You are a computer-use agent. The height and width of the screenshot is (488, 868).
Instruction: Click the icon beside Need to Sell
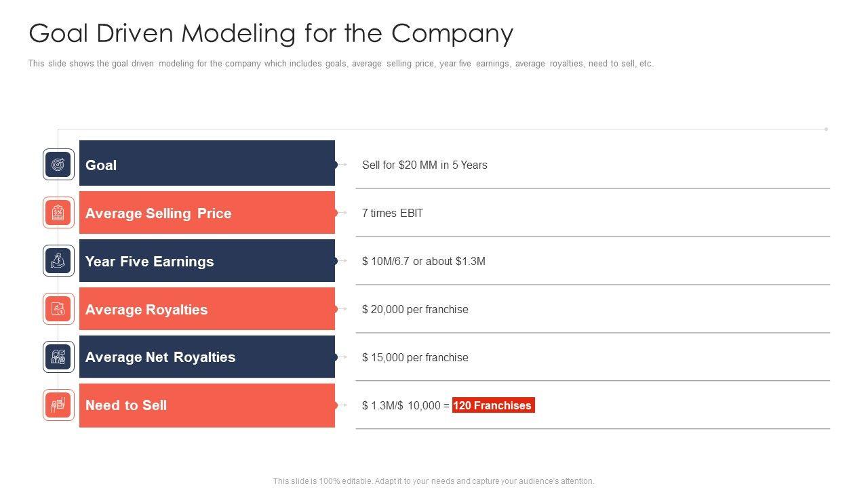click(59, 405)
